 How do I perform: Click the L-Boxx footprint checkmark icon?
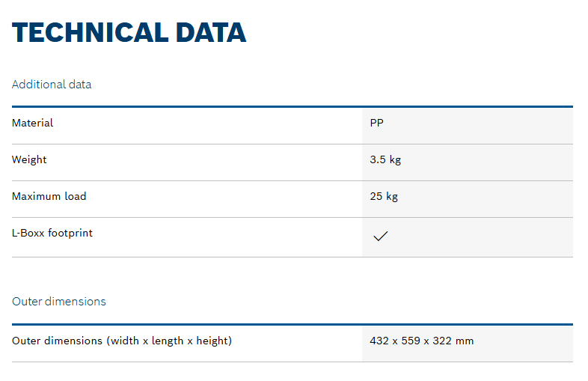pos(380,236)
